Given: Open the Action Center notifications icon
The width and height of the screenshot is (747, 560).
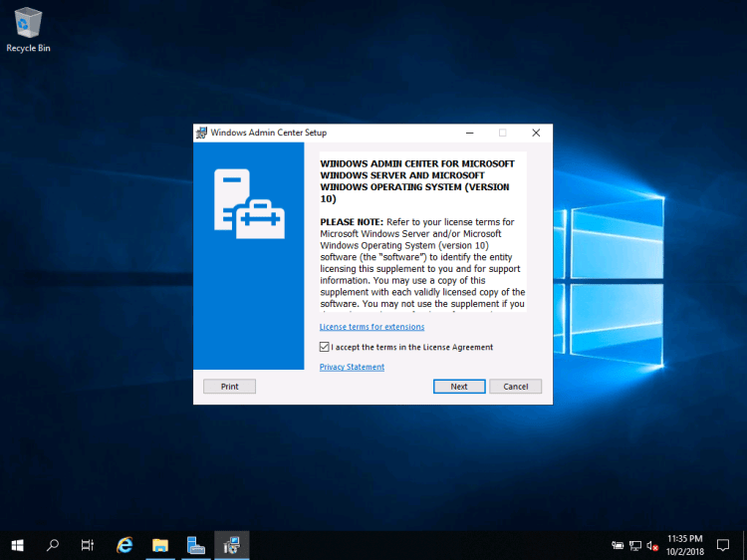Looking at the screenshot, I should click(x=723, y=545).
